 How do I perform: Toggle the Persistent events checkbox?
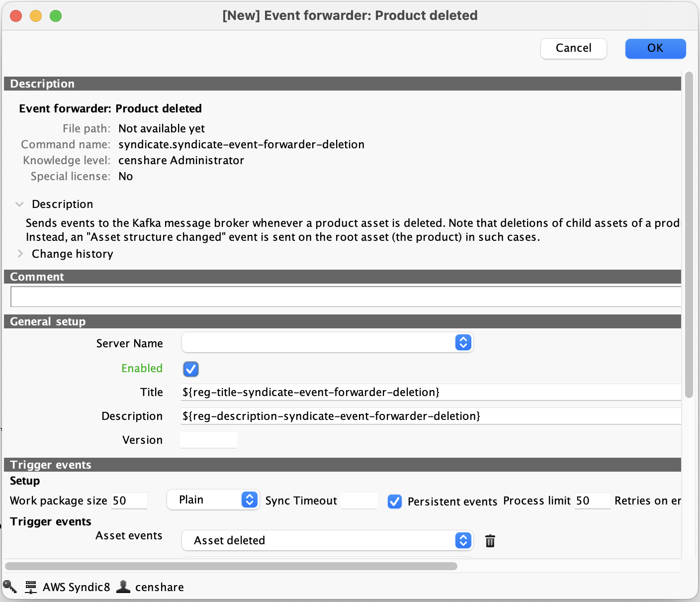pos(395,502)
